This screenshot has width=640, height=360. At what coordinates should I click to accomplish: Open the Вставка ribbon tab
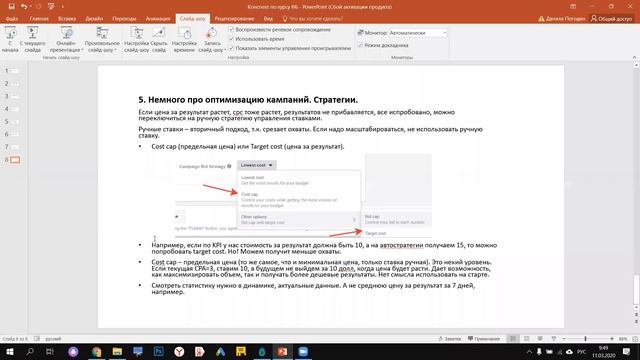pos(67,19)
